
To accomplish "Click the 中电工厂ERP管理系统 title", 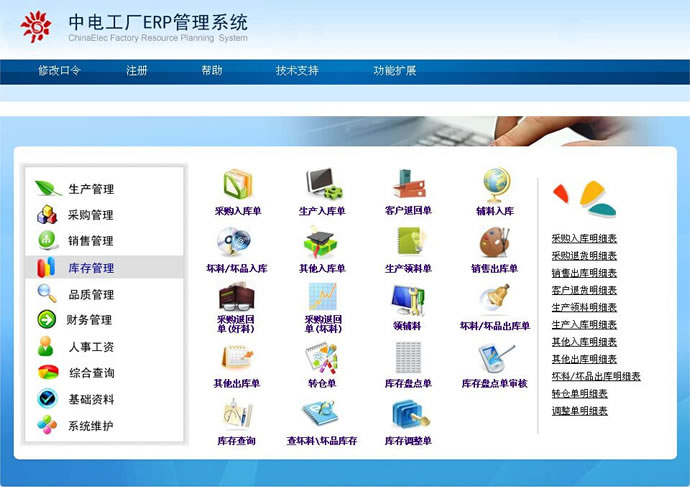I will (158, 22).
